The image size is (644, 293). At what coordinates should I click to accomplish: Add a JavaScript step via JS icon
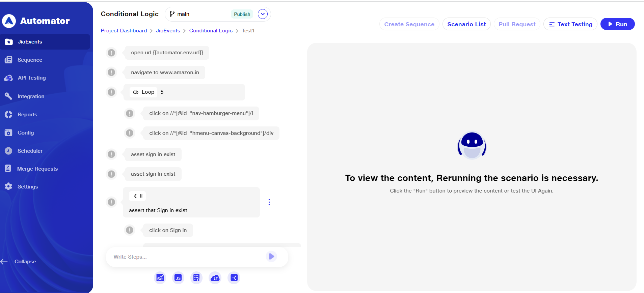coord(178,278)
